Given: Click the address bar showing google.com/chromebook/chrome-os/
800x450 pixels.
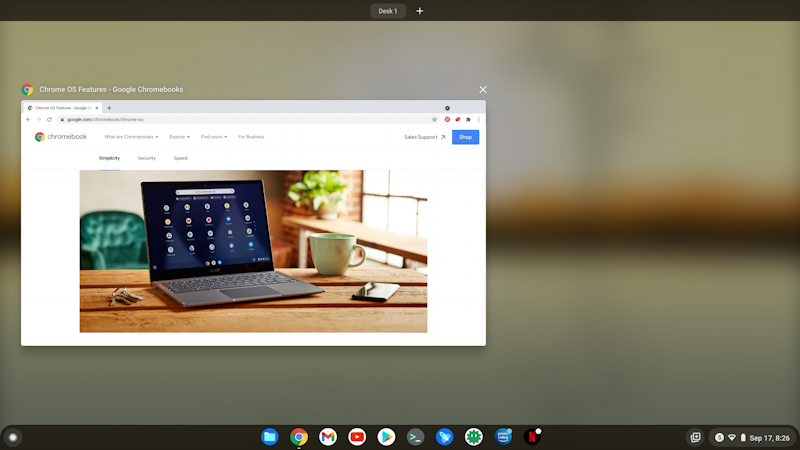Looking at the screenshot, I should click(x=247, y=119).
